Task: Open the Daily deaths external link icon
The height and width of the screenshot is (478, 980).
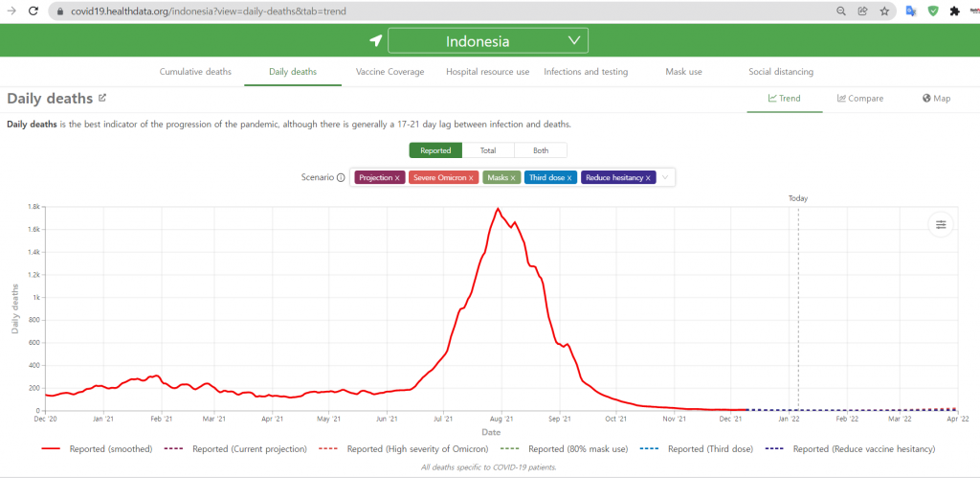Action: 102,98
